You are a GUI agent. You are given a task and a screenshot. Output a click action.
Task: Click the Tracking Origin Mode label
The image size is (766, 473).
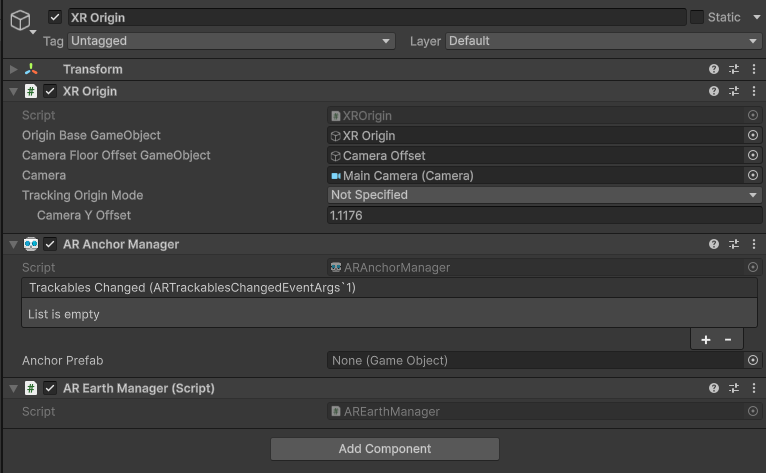pos(83,195)
